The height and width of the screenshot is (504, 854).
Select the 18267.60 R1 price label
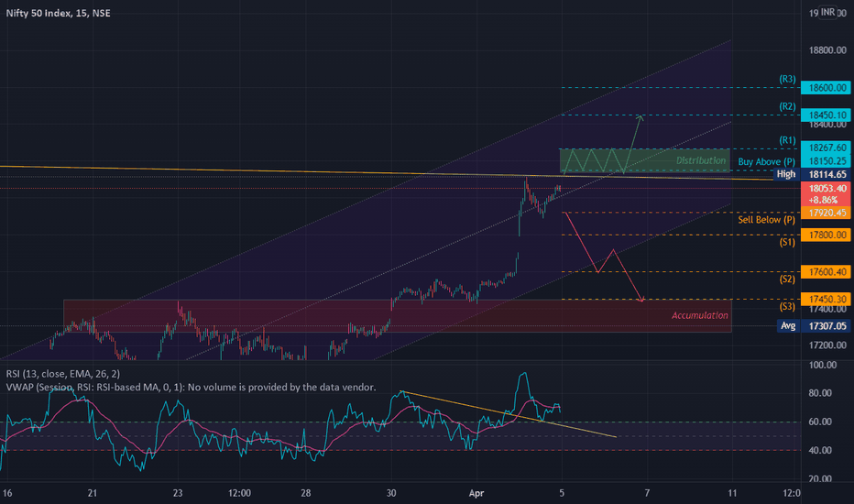pos(826,148)
